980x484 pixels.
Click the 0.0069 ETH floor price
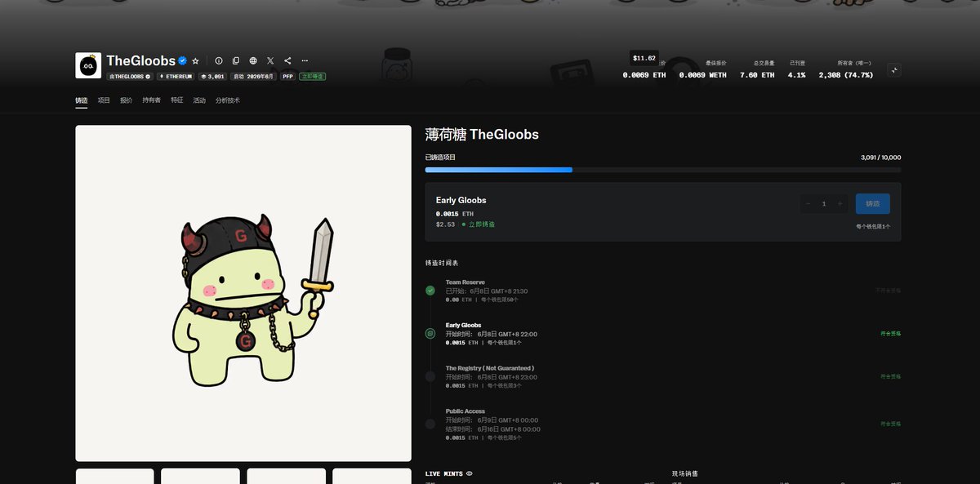[644, 74]
